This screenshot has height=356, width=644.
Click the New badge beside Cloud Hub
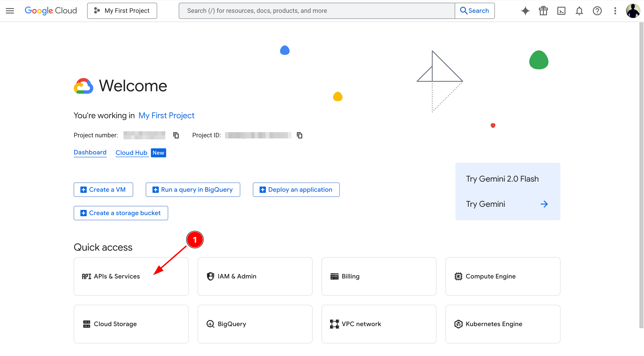click(x=158, y=153)
